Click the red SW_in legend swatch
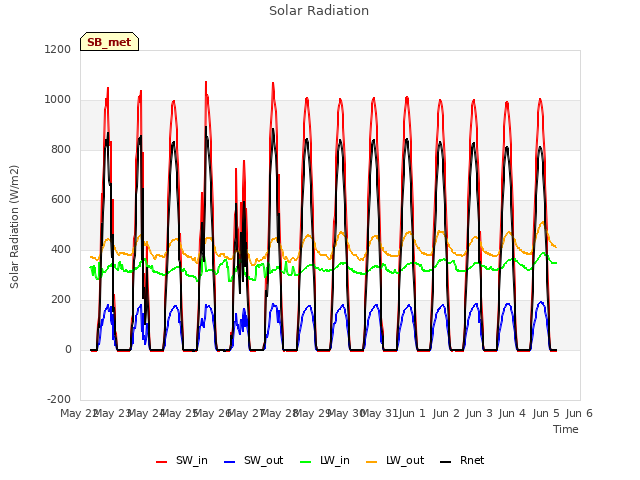This screenshot has height=480, width=640. click(162, 462)
